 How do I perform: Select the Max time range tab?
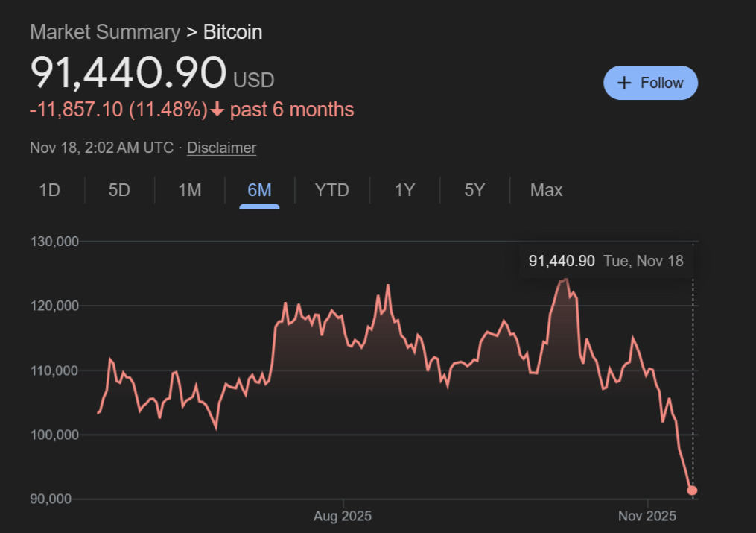tap(546, 190)
